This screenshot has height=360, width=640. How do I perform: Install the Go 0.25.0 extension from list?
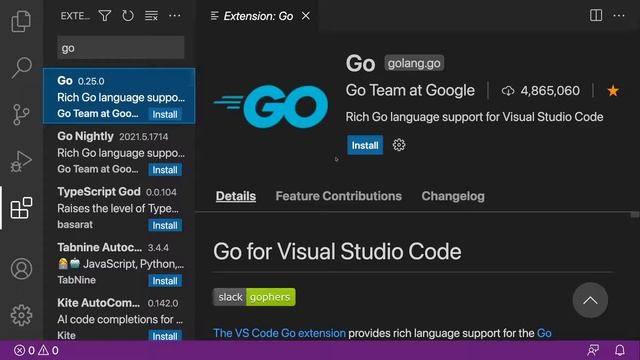pos(165,114)
